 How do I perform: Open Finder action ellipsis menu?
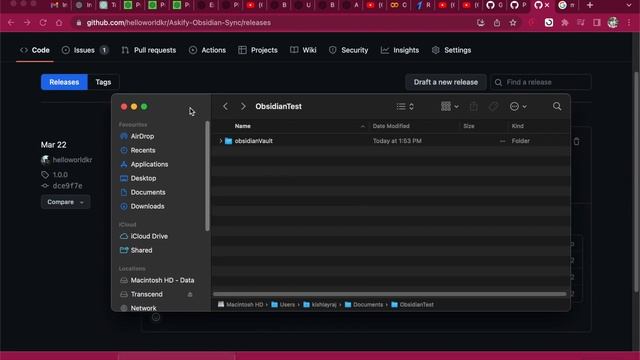point(518,107)
